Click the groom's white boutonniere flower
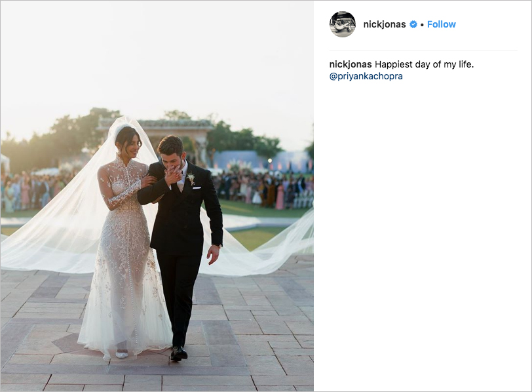Viewport: 532px width, 392px height. tap(191, 178)
